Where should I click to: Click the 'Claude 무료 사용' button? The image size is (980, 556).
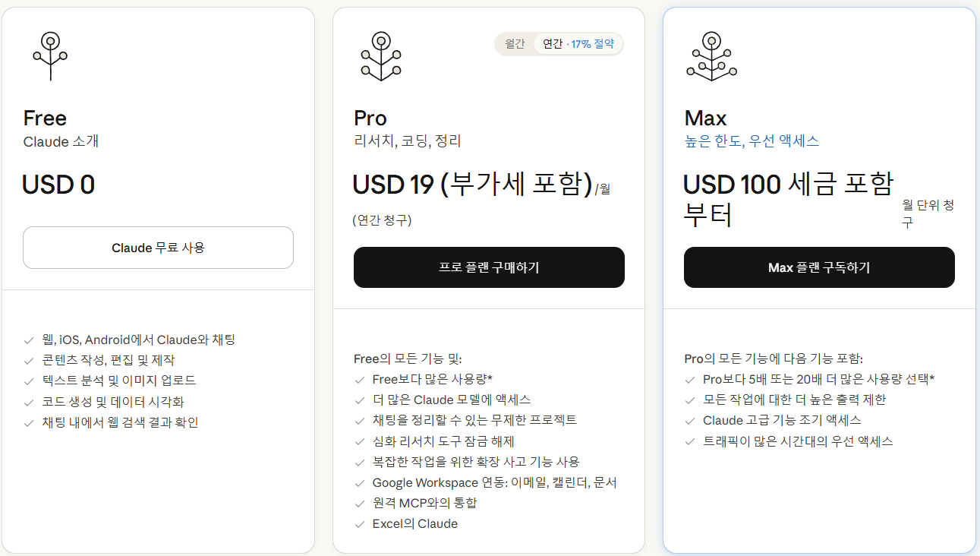[158, 248]
